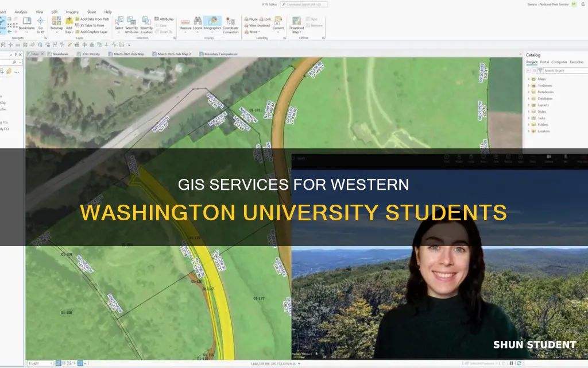Open the Imagery ribbon tab
This screenshot has width=588, height=368.
click(x=72, y=12)
